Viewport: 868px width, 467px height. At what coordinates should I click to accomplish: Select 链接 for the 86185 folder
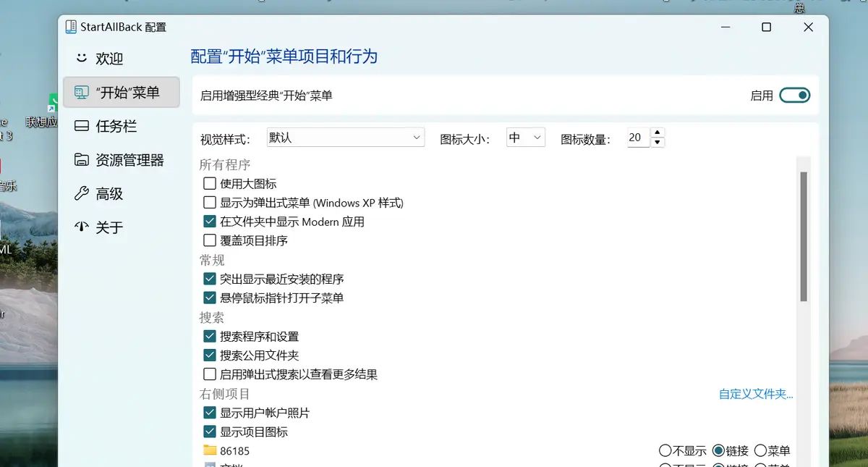[x=718, y=451]
